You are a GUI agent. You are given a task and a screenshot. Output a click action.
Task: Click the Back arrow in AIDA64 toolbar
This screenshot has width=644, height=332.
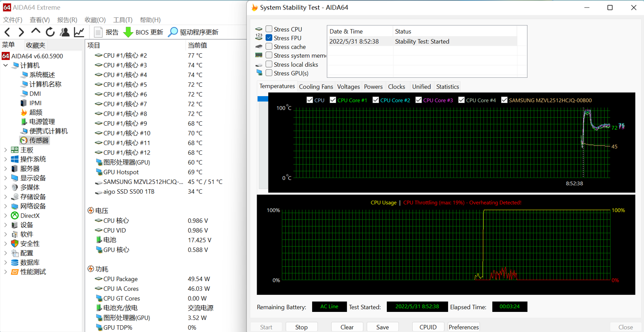click(x=7, y=32)
